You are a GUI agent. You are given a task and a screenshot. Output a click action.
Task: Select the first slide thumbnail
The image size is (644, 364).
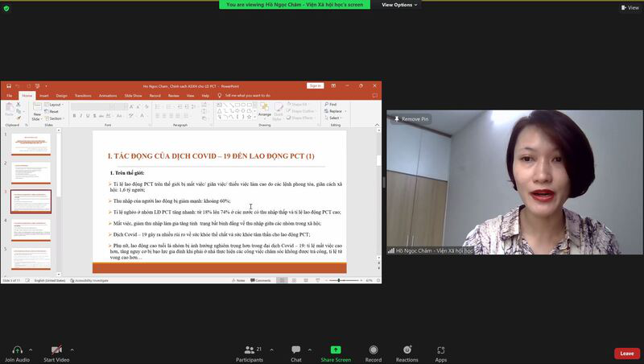[x=31, y=145]
